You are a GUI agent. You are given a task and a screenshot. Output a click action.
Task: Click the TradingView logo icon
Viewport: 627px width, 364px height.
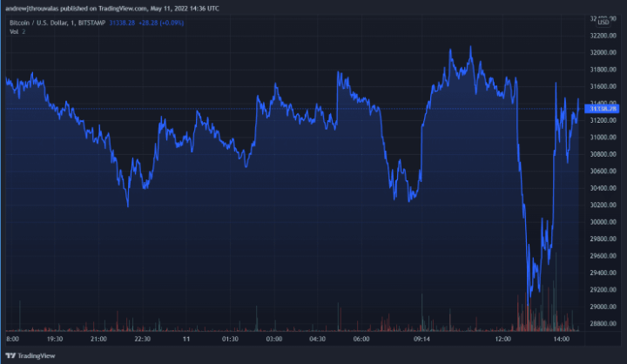(10, 355)
